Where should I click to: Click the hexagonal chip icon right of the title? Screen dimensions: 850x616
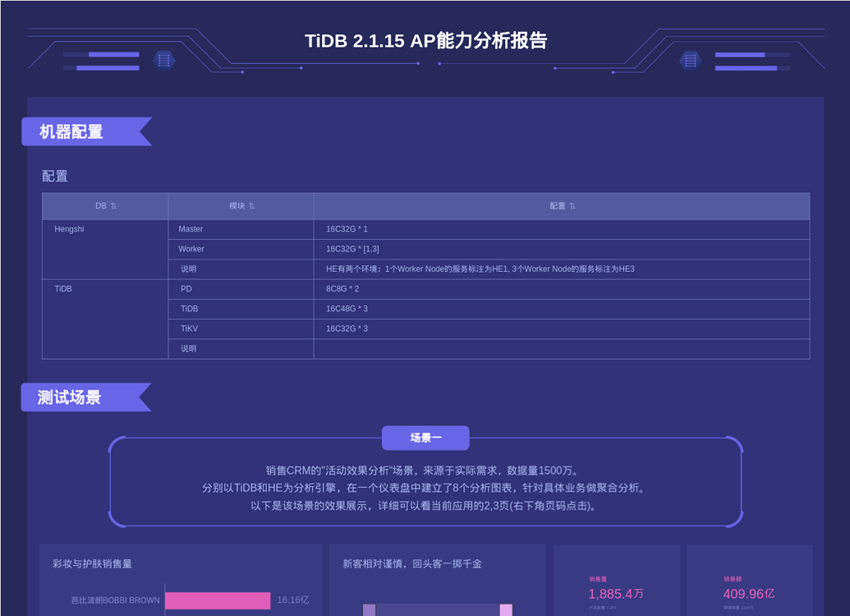point(690,60)
